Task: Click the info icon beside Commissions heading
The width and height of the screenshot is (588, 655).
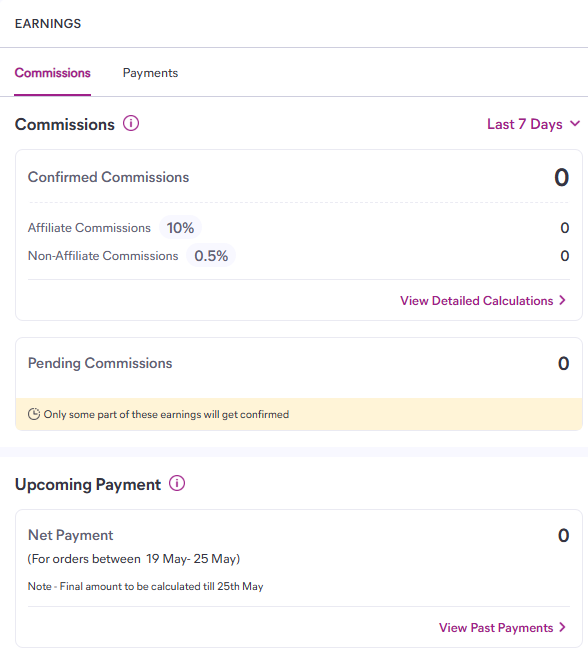Action: (131, 124)
